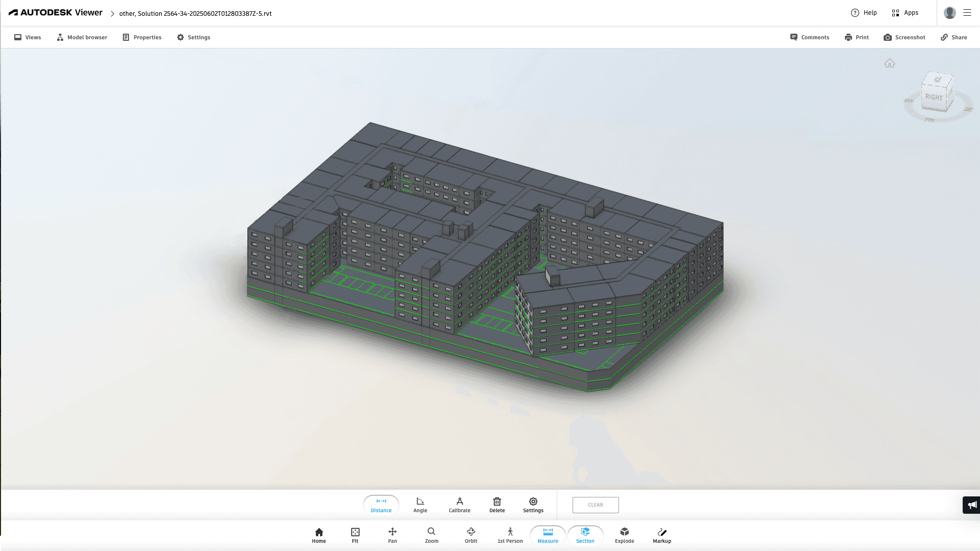Screen dimensions: 980x551
Task: Choose the Angle measure tool
Action: [x=420, y=505]
